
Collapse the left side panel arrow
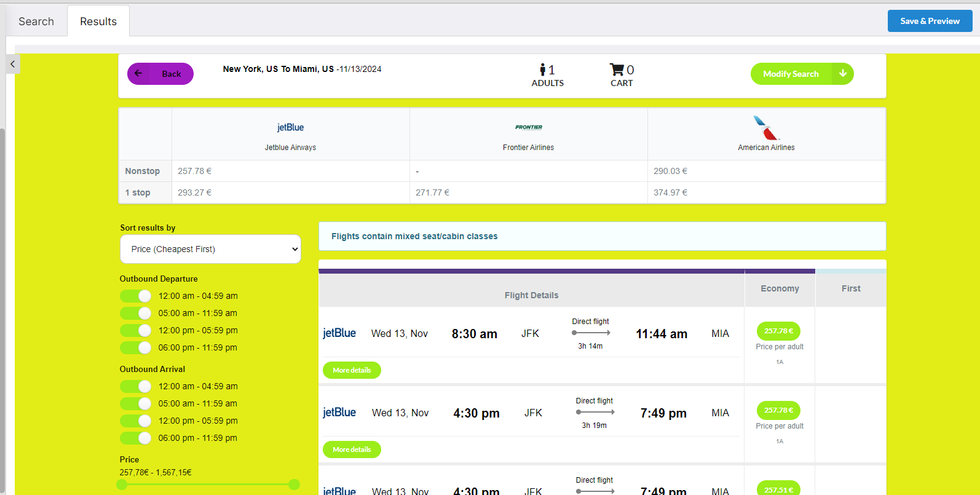click(x=12, y=64)
